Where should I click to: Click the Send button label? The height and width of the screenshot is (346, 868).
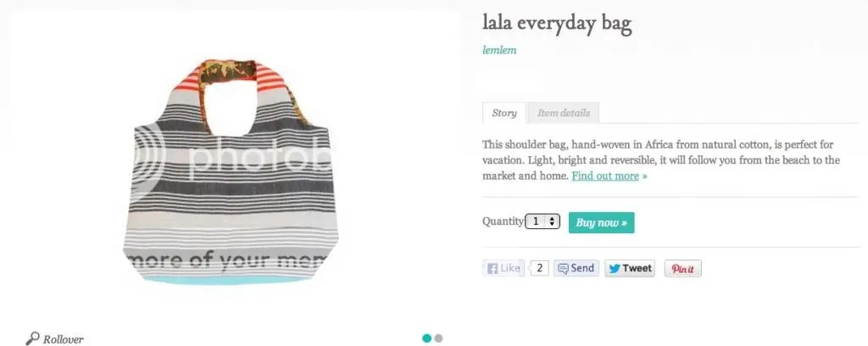(x=582, y=269)
